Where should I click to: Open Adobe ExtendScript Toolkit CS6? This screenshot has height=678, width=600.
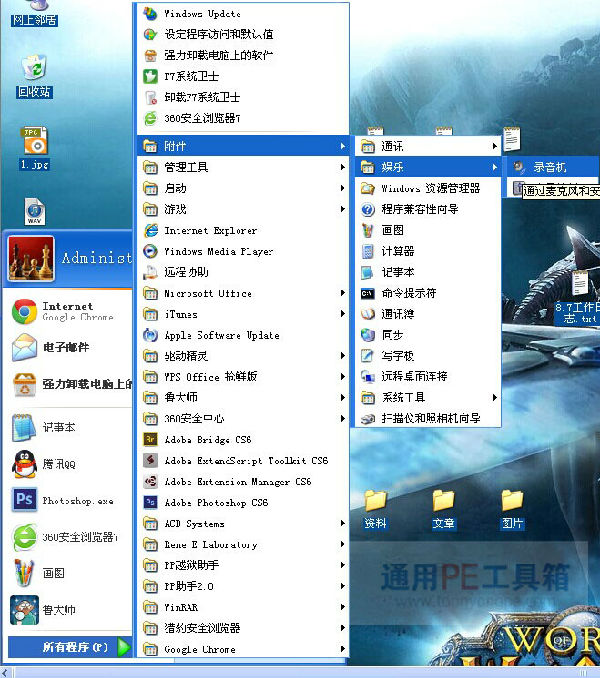(x=243, y=461)
